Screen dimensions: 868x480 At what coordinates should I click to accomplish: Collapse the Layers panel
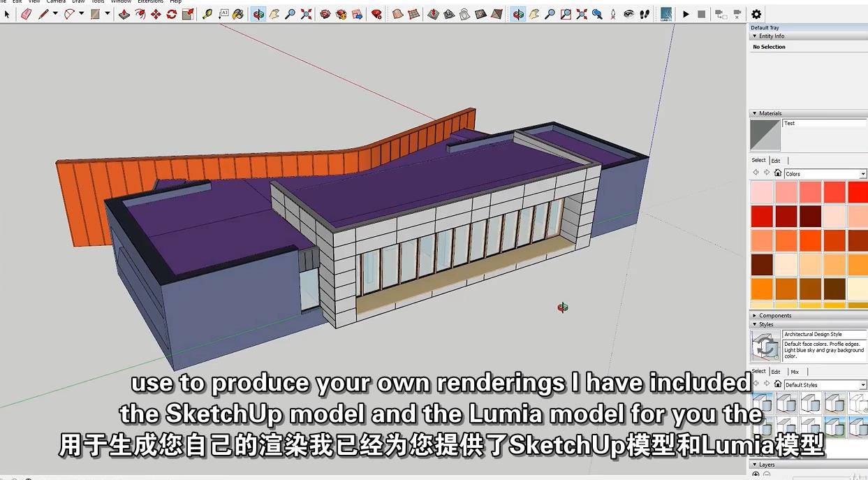(754, 465)
